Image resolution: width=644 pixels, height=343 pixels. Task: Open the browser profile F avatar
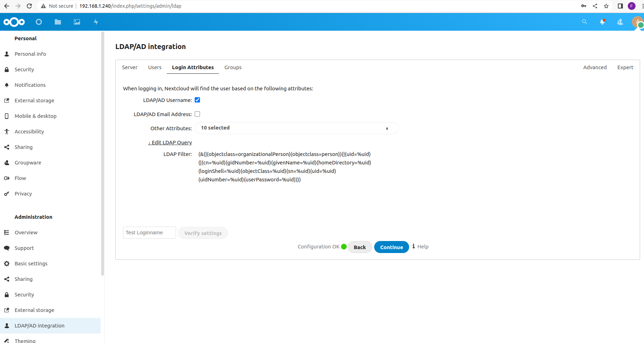coord(632,6)
